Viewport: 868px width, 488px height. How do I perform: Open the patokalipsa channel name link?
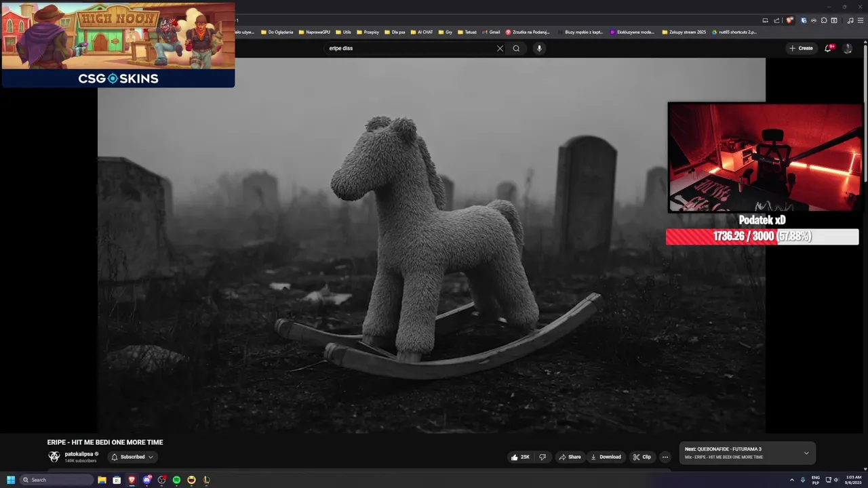(x=79, y=454)
